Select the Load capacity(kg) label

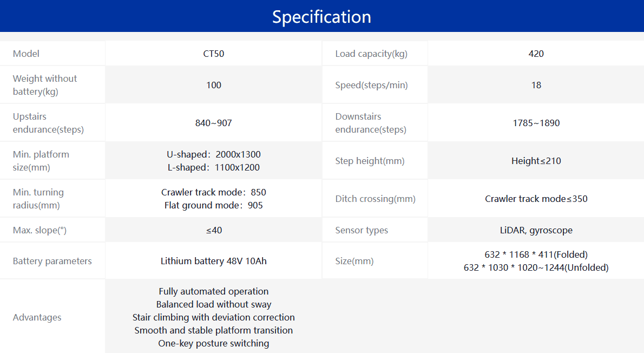[371, 54]
